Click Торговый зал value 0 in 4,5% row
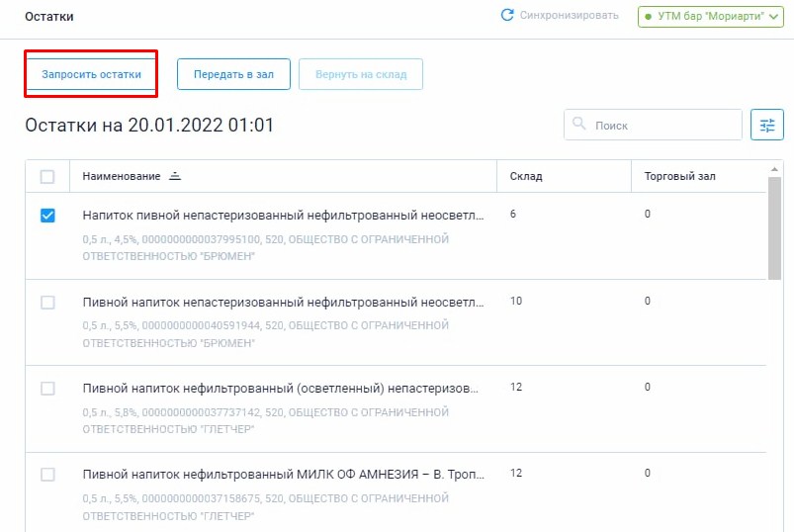The image size is (794, 532). [x=647, y=214]
